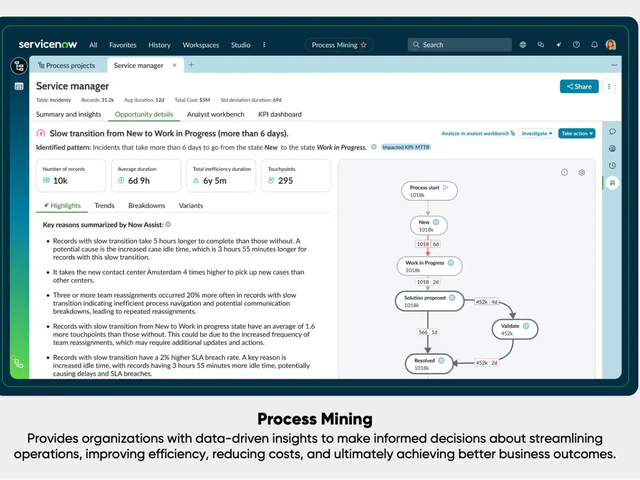Open the tab bar more options dots
The height and width of the screenshot is (480, 640).
pos(614,65)
